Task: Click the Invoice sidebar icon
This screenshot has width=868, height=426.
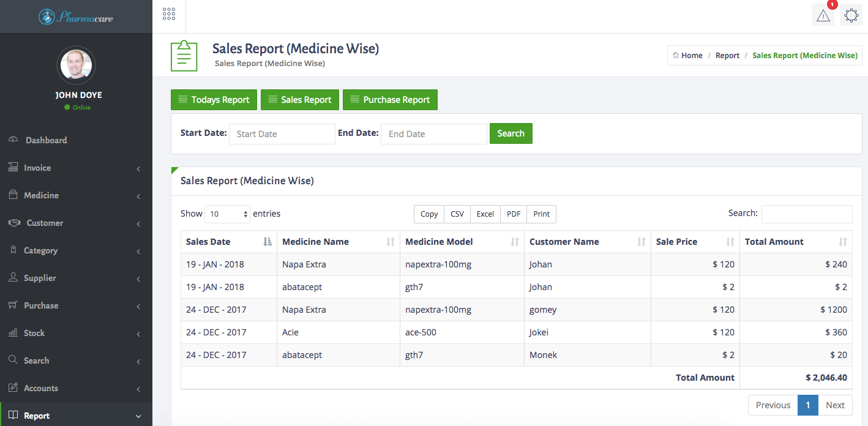Action: pyautogui.click(x=13, y=167)
